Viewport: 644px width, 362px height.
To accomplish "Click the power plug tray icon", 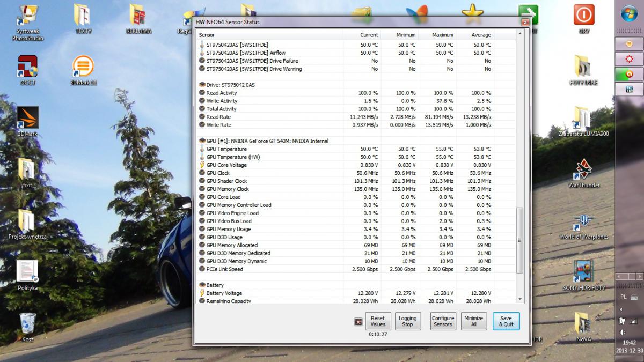I will [x=623, y=321].
